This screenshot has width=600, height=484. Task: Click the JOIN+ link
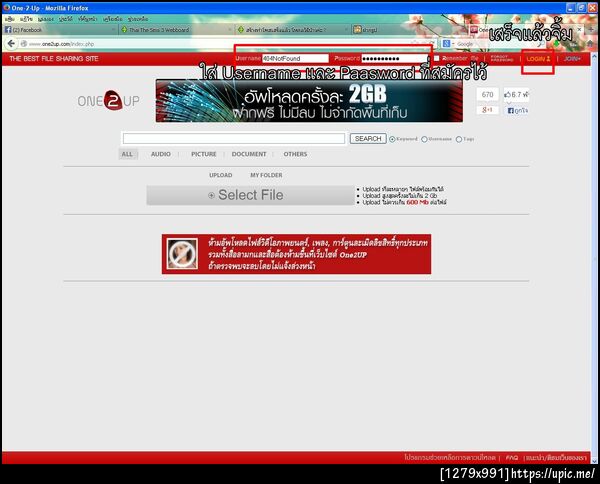[x=572, y=59]
